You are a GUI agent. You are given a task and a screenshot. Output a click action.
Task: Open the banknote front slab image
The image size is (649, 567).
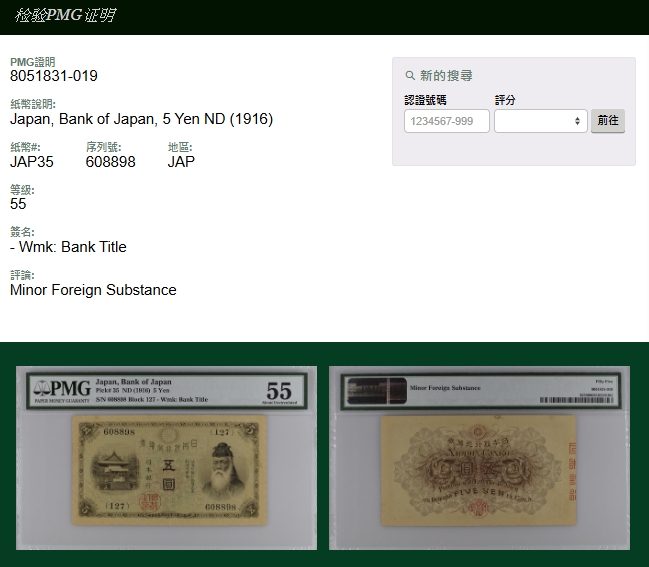(166, 458)
